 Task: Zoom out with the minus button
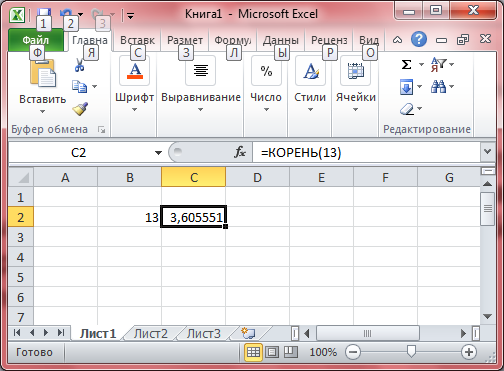click(x=353, y=352)
